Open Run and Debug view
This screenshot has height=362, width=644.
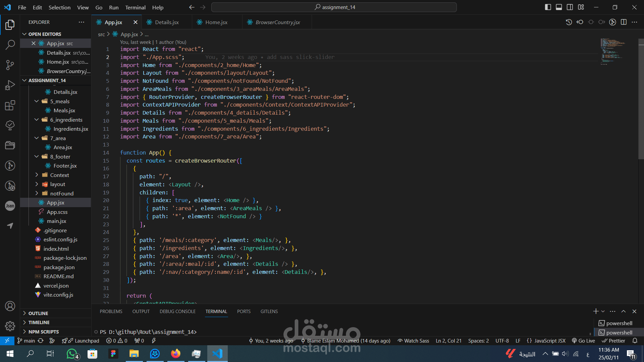pos(10,85)
